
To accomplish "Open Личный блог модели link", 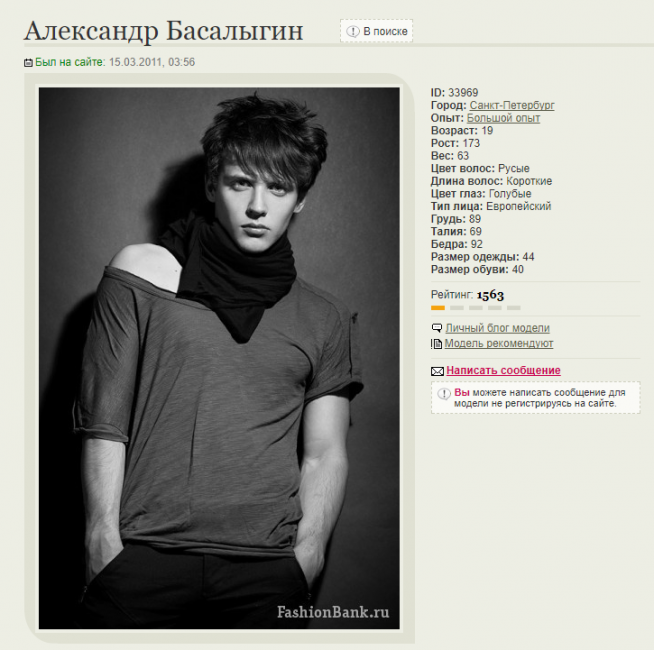I will click(497, 328).
